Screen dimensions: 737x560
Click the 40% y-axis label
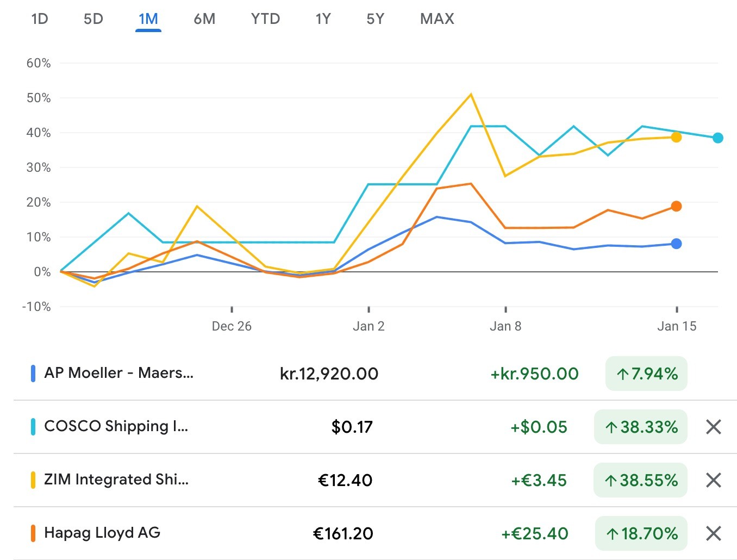[x=39, y=133]
